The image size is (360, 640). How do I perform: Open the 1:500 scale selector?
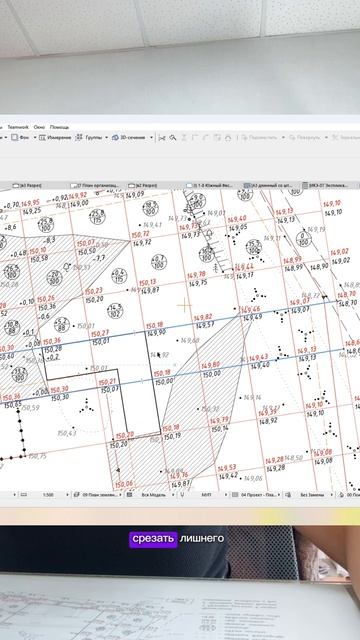coord(48,495)
